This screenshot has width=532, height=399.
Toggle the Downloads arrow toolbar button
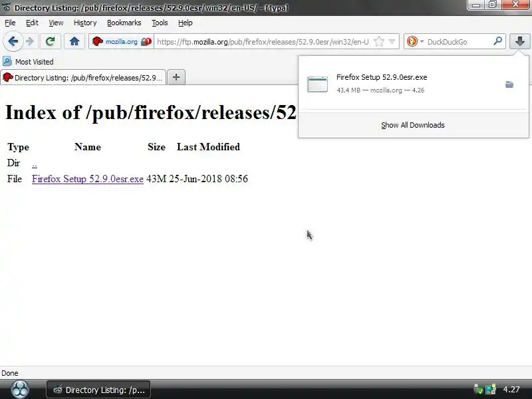tap(519, 41)
